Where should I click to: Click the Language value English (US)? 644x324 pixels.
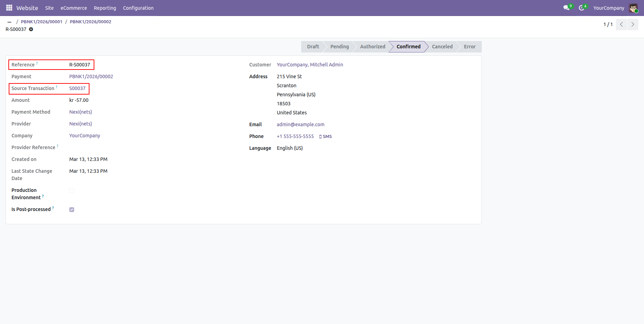(290, 148)
